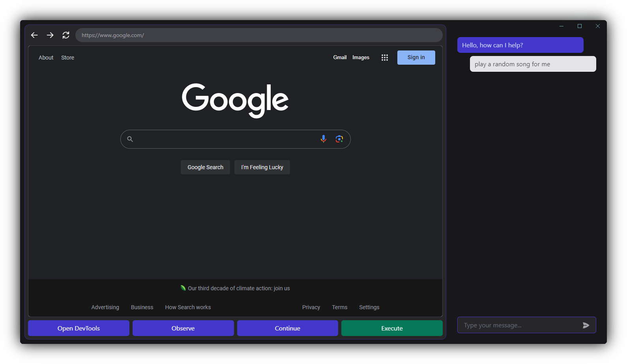Click the Sign in button

416,58
